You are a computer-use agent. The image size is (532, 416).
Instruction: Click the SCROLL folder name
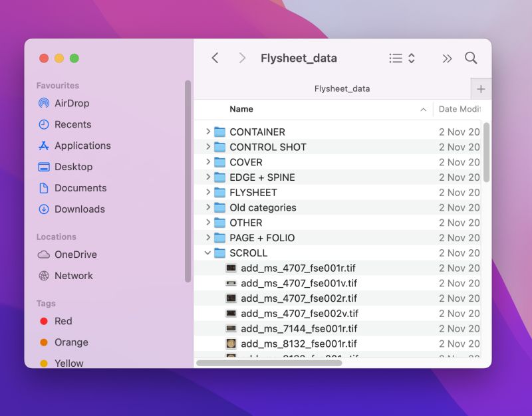pos(248,253)
